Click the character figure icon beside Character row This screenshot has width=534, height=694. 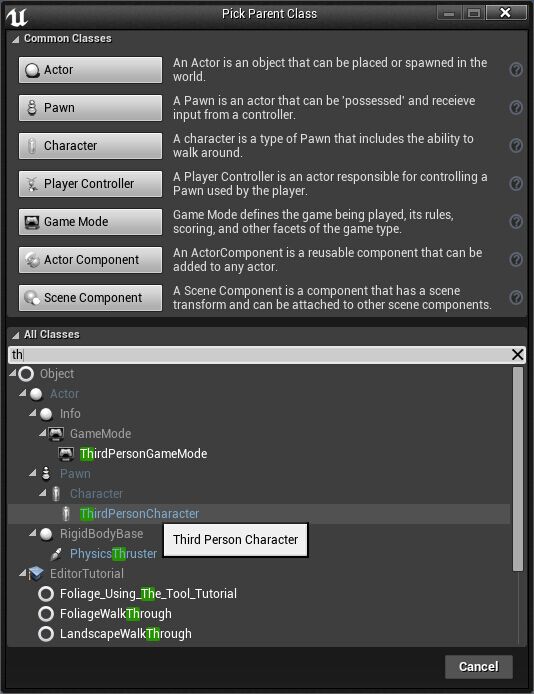point(56,494)
